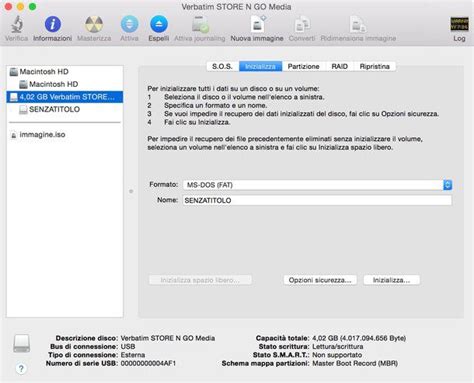Switch to the RAID tab
The image size is (474, 383).
click(x=339, y=66)
